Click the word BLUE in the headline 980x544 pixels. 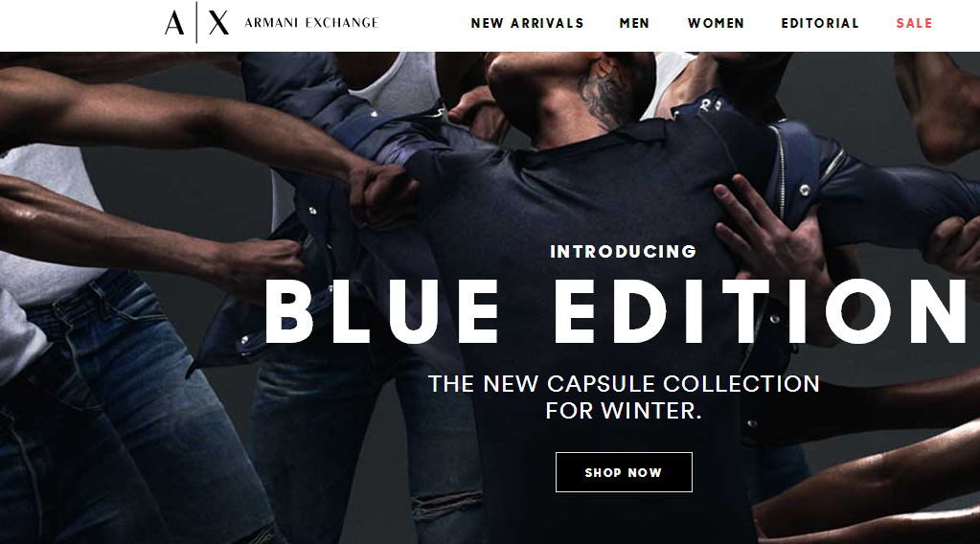point(382,311)
